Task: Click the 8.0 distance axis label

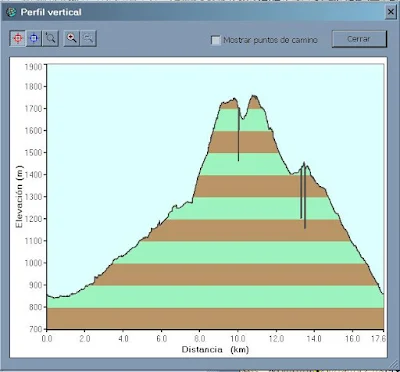Action: [x=200, y=339]
